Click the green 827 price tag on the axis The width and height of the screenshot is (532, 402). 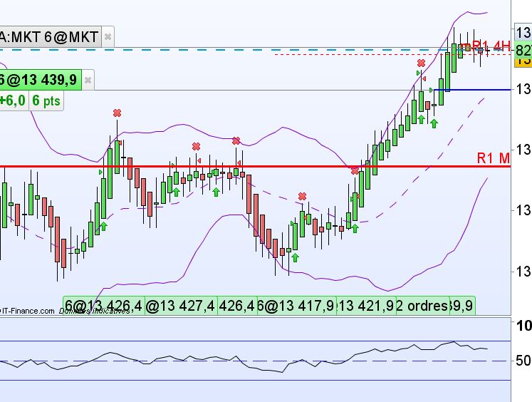click(523, 50)
